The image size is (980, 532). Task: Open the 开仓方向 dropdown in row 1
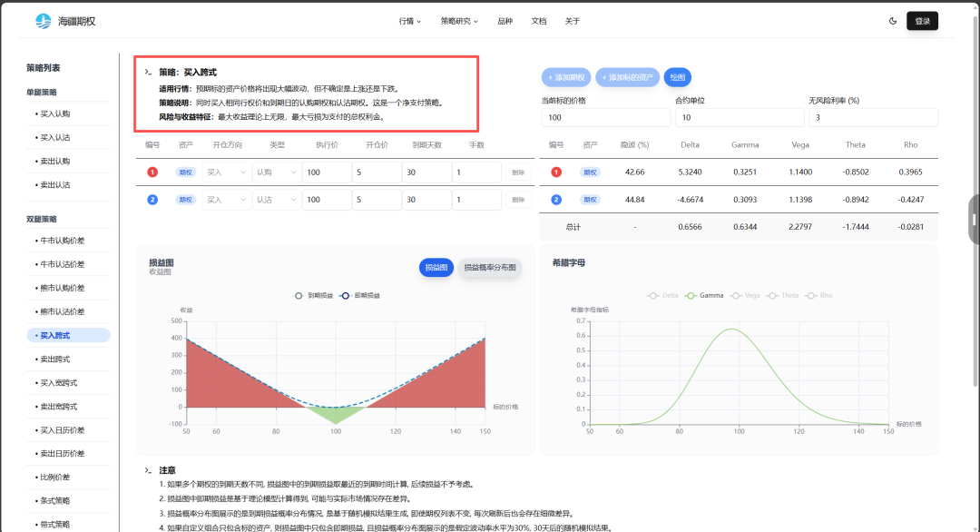[226, 172]
